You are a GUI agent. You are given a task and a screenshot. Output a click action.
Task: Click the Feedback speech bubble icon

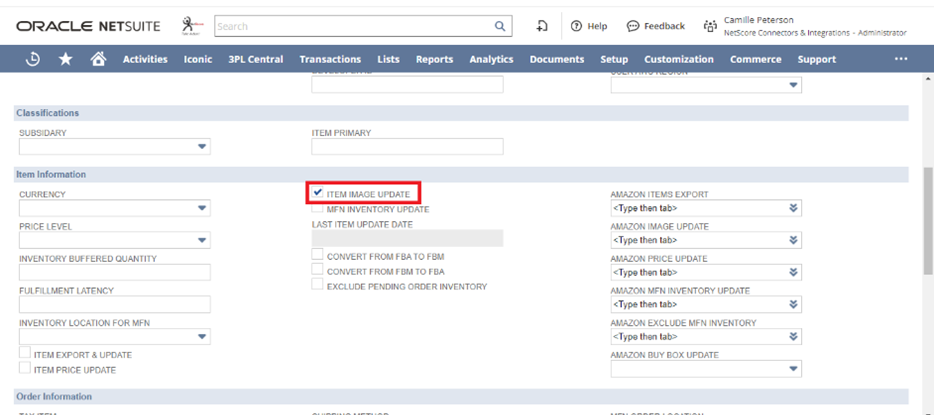pyautogui.click(x=633, y=26)
